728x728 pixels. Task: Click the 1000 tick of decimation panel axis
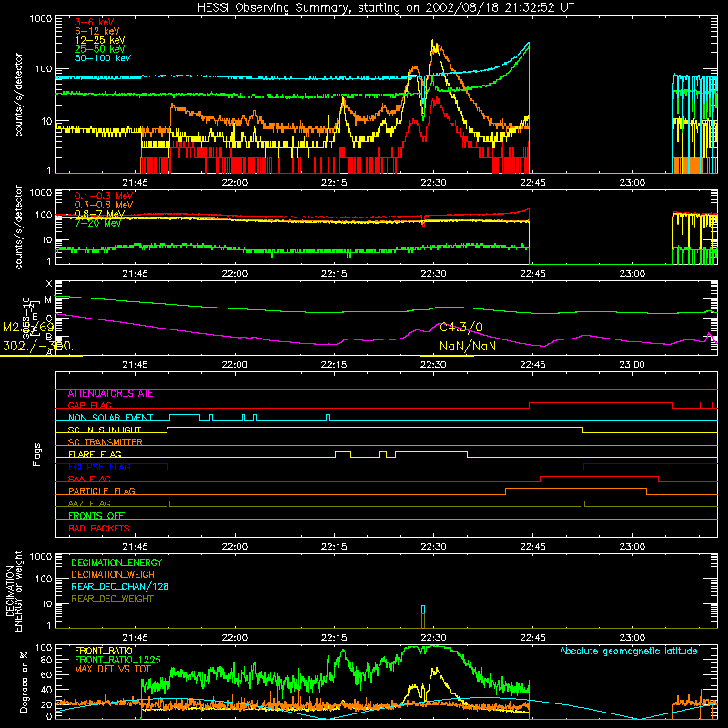(41, 556)
